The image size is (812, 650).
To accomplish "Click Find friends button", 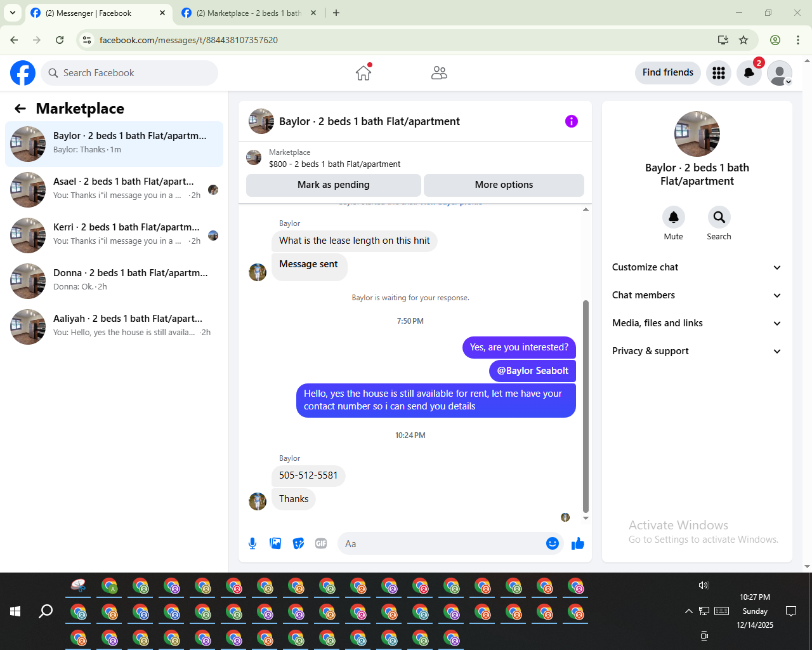I will point(668,72).
